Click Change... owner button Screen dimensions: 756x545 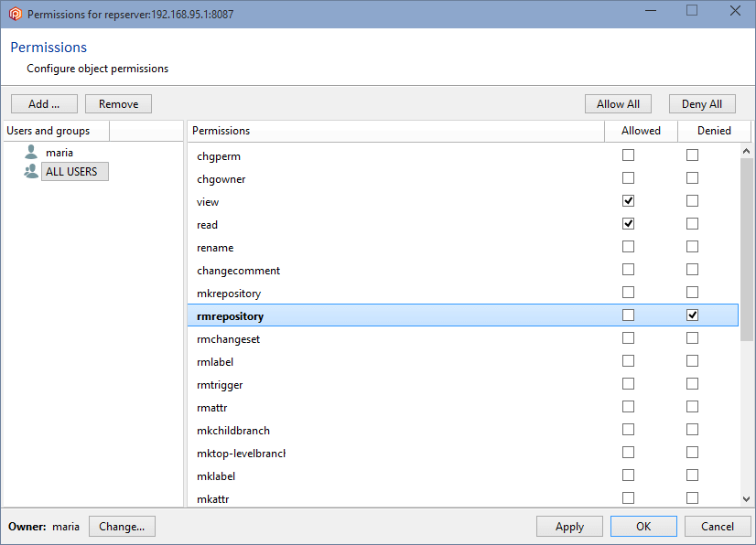[x=122, y=526]
